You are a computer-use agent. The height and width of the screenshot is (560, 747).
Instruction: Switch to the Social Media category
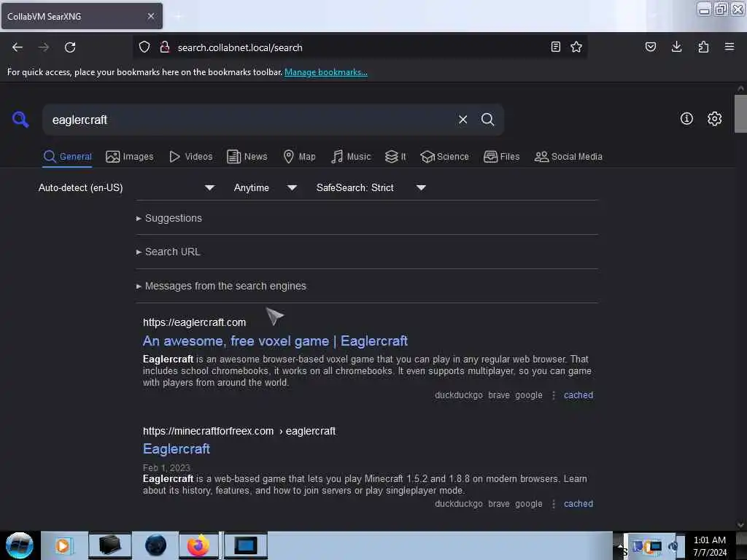click(x=568, y=157)
